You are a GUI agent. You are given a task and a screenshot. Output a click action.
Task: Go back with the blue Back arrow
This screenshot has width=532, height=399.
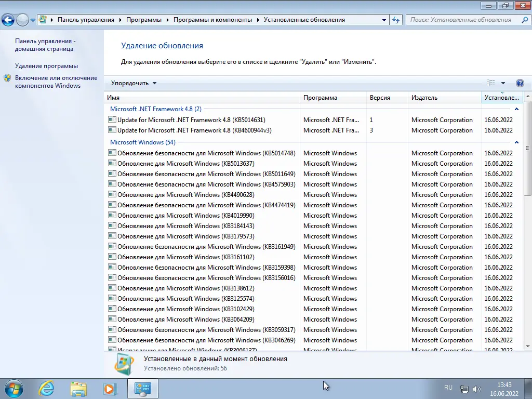[8, 20]
